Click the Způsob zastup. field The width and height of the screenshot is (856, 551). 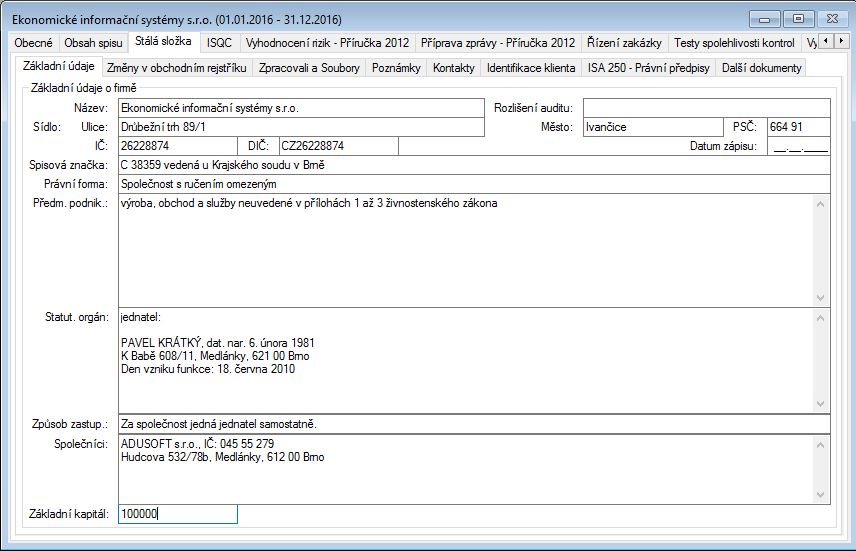pyautogui.click(x=474, y=424)
